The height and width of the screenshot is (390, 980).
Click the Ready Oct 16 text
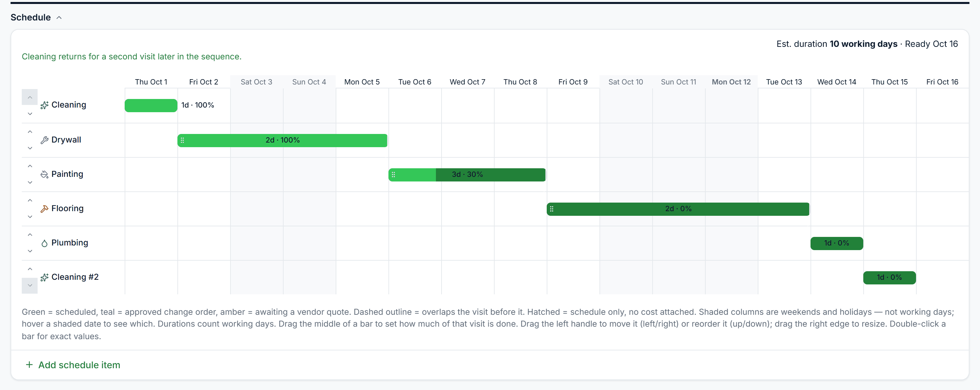coord(931,44)
